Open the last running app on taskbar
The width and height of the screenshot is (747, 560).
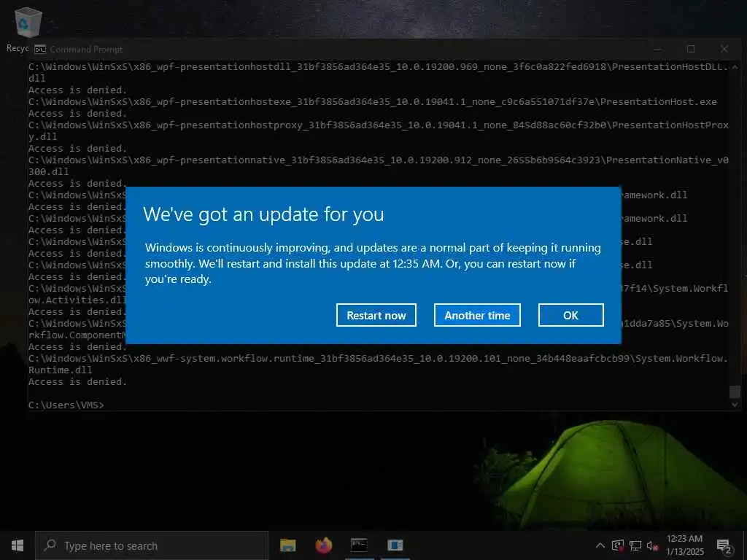(395, 545)
